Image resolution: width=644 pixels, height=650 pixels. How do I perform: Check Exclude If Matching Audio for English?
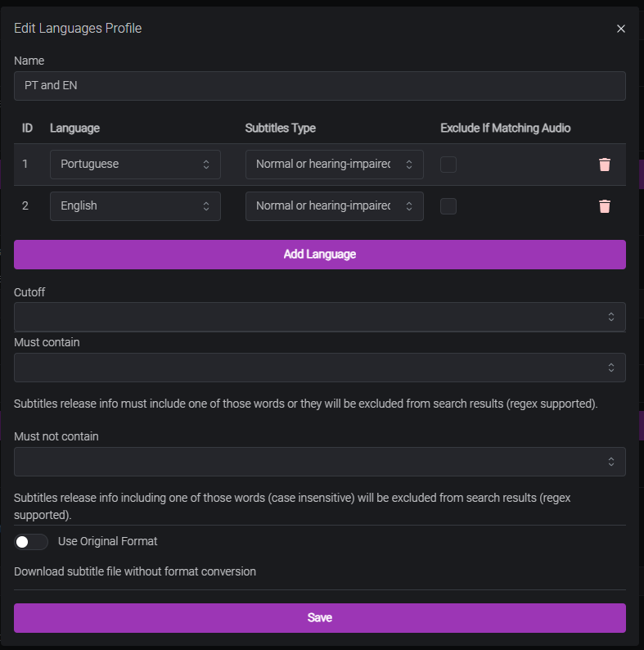448,206
